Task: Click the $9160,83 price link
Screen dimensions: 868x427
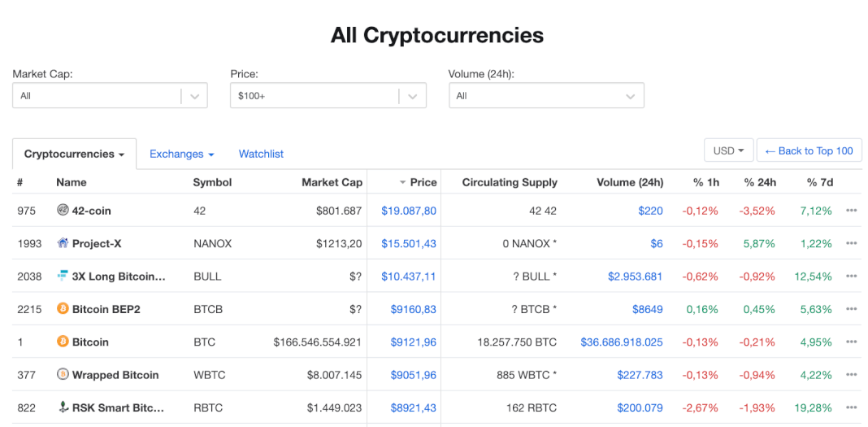Action: [x=414, y=309]
